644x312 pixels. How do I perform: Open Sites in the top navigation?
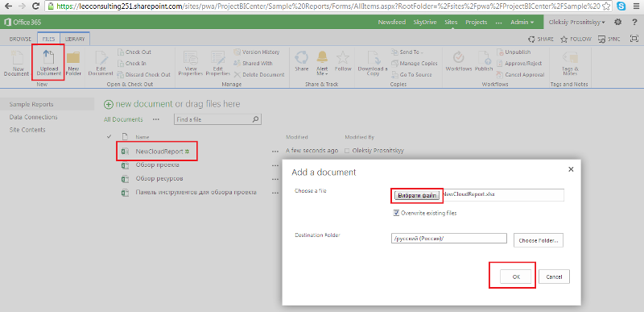[451, 23]
